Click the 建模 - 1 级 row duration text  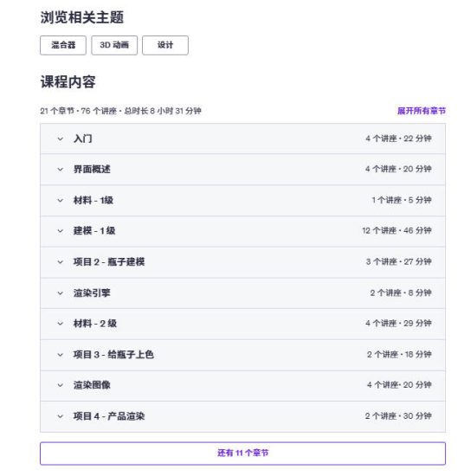pos(396,230)
